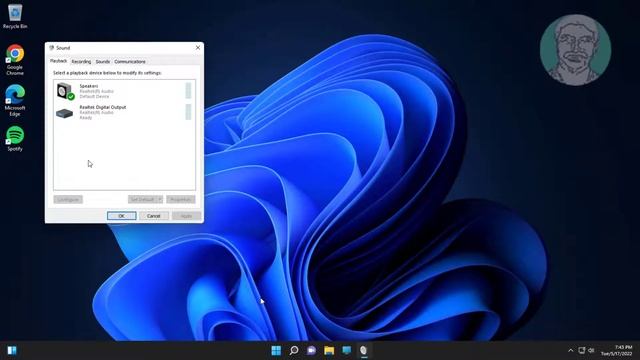The width and height of the screenshot is (640, 360).
Task: Show hidden system tray icons
Action: pos(570,350)
